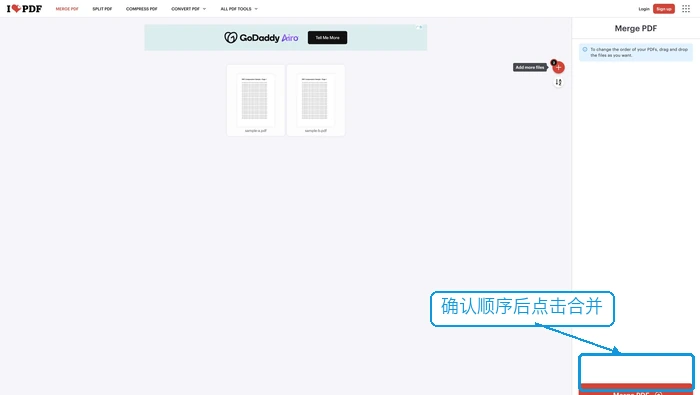
Task: Click Tell Me More on the GoDaddy ad
Action: pyautogui.click(x=327, y=37)
